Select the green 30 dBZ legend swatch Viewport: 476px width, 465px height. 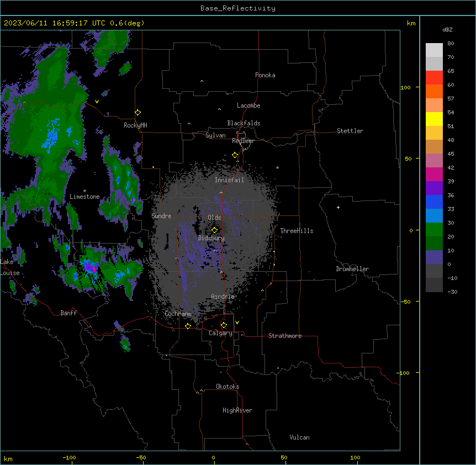click(434, 230)
